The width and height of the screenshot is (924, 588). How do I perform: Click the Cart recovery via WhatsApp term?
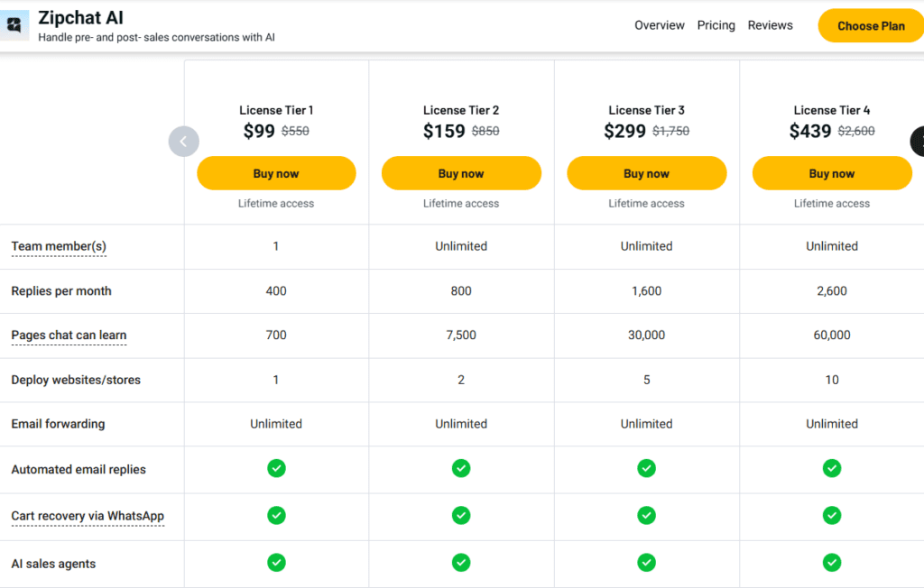87,516
